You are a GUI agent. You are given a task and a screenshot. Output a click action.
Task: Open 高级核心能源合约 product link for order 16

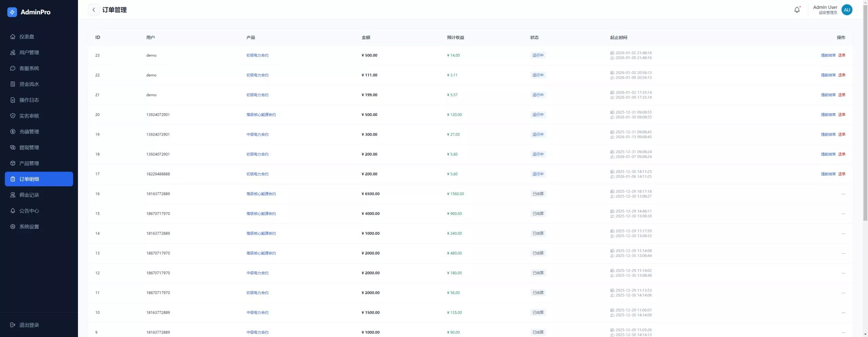coord(261,194)
